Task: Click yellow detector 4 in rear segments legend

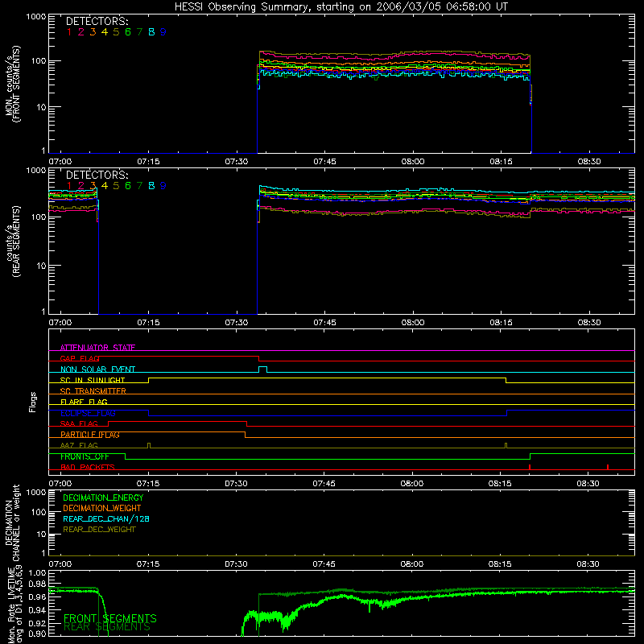Action: 105,186
